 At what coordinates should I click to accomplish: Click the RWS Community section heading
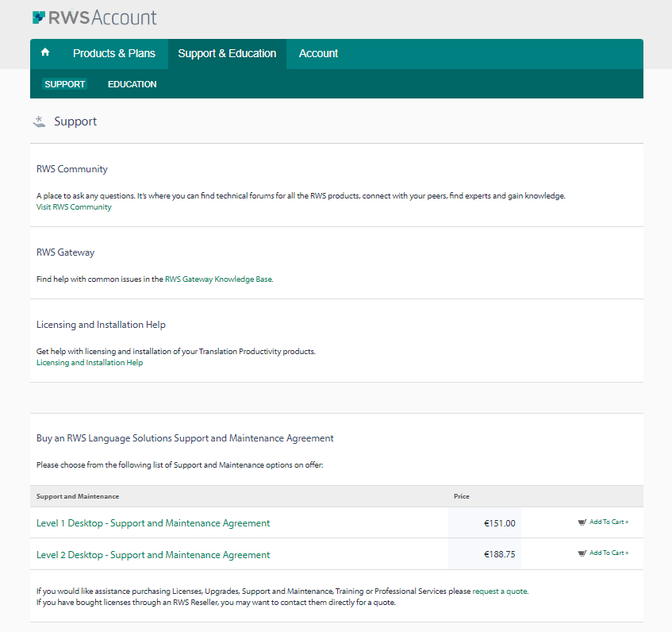pyautogui.click(x=72, y=169)
